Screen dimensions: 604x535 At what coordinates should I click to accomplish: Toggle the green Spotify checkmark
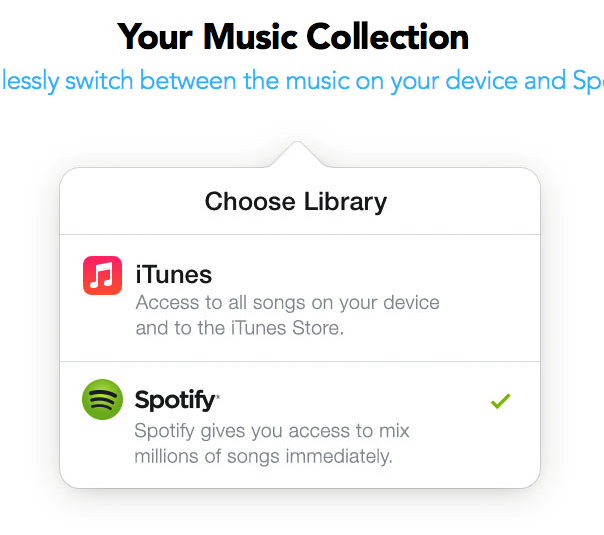tap(500, 401)
